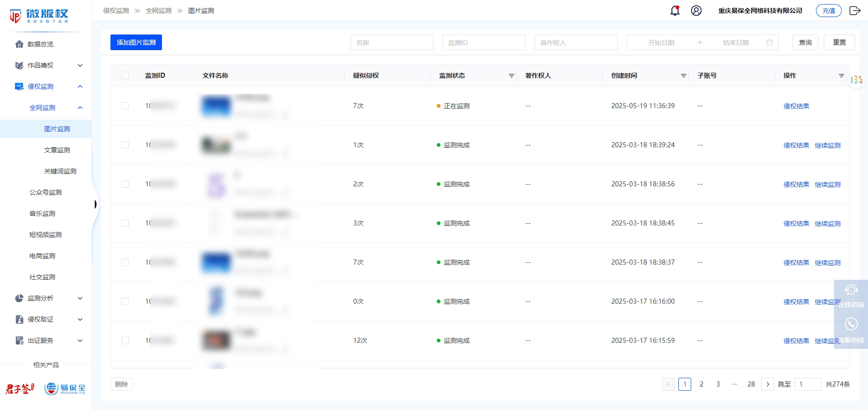
Task: Open the user account profile icon
Action: pyautogui.click(x=696, y=11)
